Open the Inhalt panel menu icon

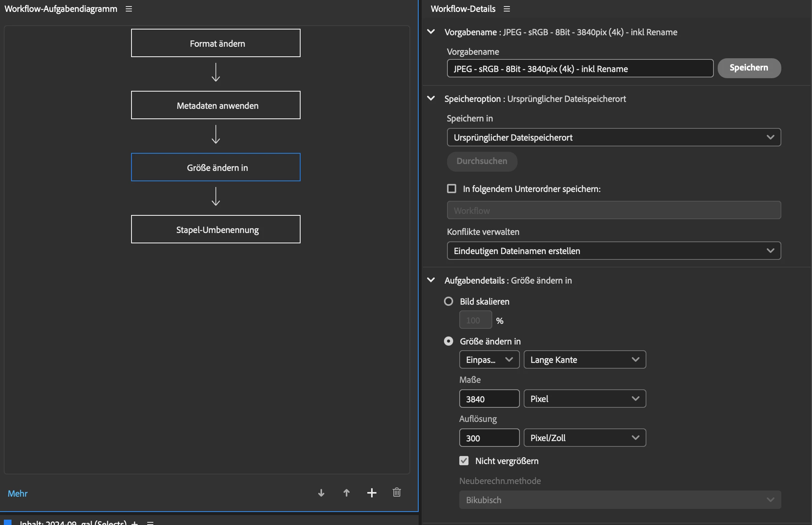click(x=150, y=523)
